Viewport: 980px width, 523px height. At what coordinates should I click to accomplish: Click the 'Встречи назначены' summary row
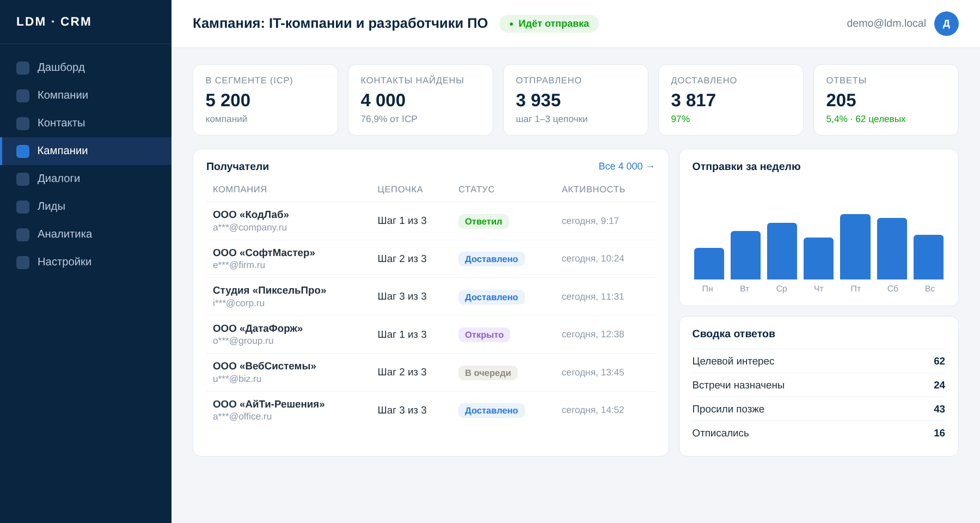[819, 385]
